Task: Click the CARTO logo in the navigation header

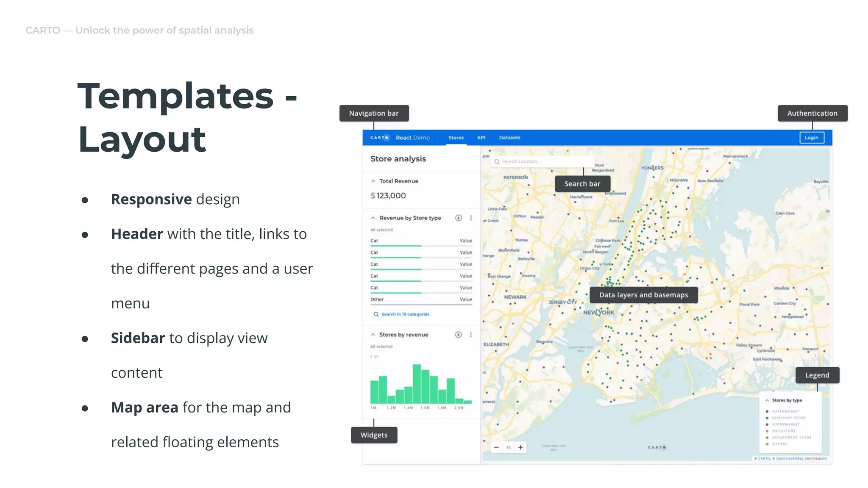Action: (x=379, y=138)
